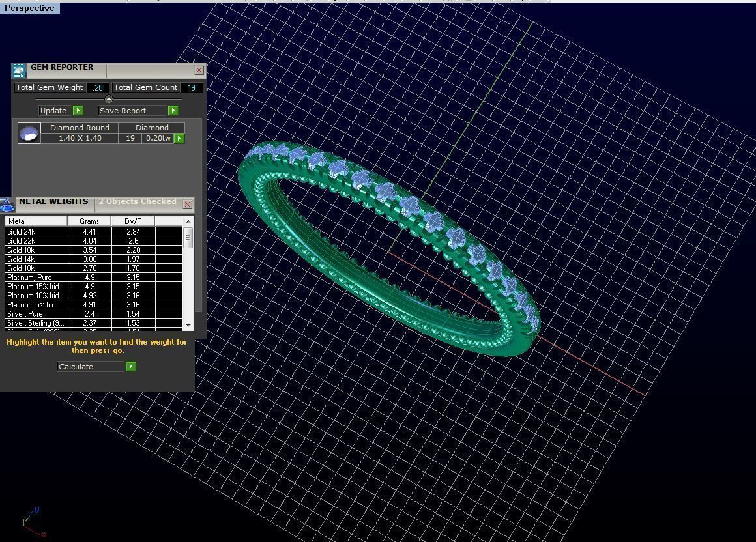Click the Diamond Round gem name
The image size is (756, 542).
tap(80, 128)
